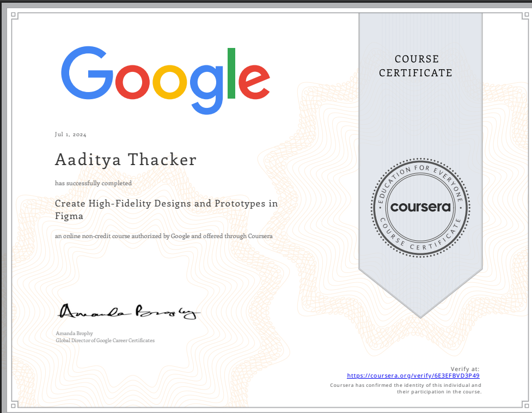Click the printed name Amanda Brophy
This screenshot has width=532, height=413.
tap(74, 333)
